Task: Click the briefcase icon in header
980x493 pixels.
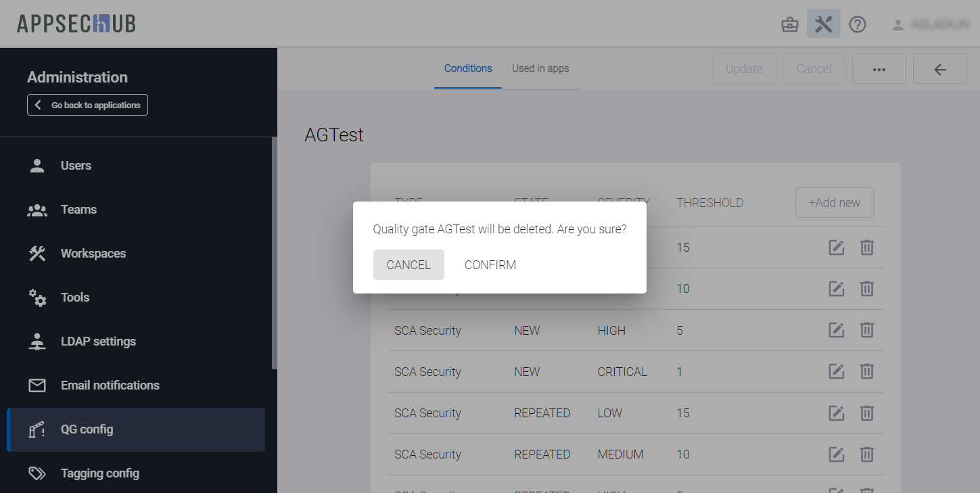Action: [x=789, y=25]
